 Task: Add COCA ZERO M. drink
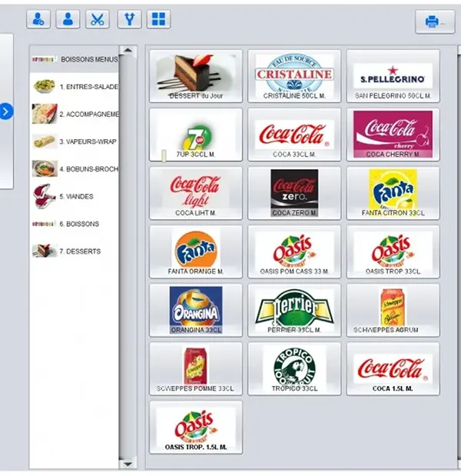[294, 193]
